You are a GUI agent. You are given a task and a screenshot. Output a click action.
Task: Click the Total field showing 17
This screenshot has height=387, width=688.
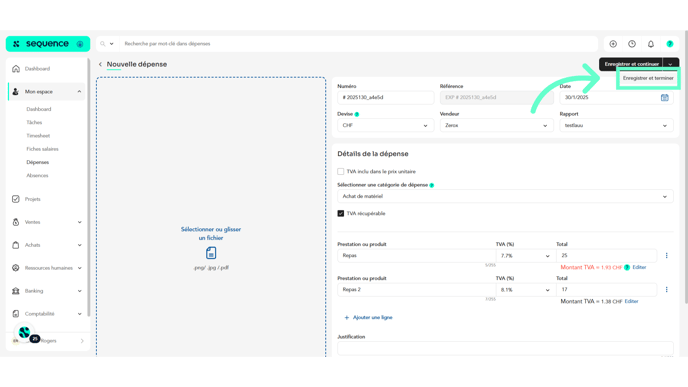point(606,290)
